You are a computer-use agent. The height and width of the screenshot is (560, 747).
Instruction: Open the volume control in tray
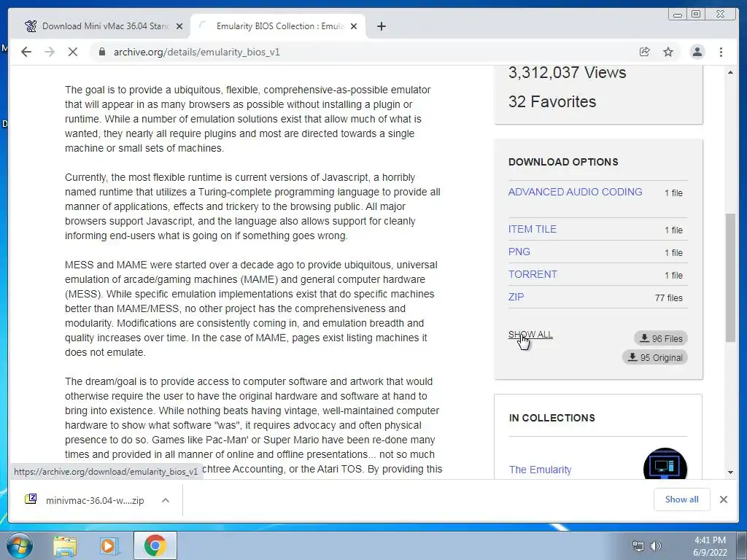tap(656, 546)
